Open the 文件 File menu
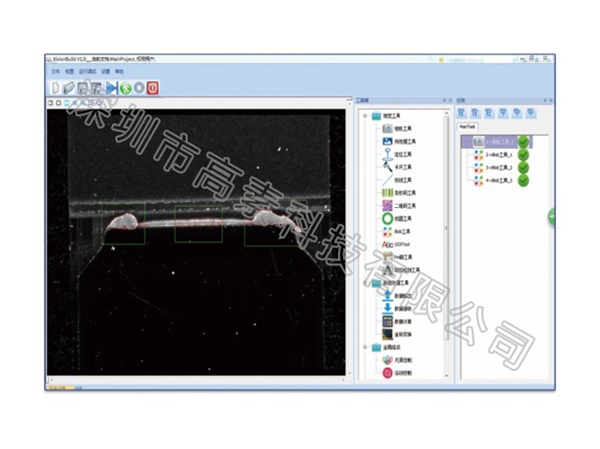 (56, 72)
